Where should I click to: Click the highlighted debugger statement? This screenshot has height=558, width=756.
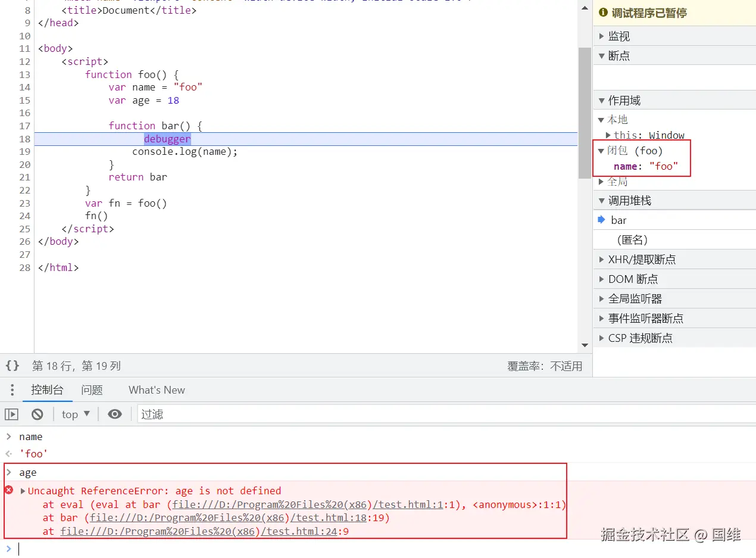click(x=167, y=139)
